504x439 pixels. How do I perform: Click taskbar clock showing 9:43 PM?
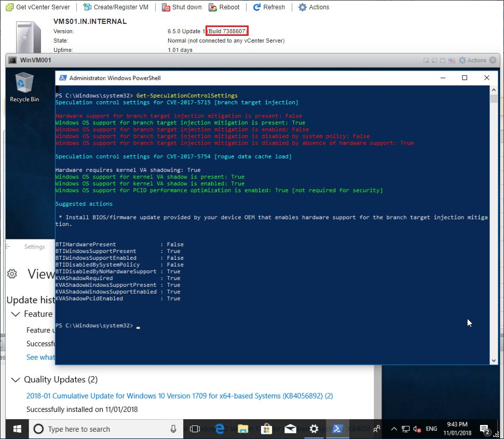[x=457, y=429]
